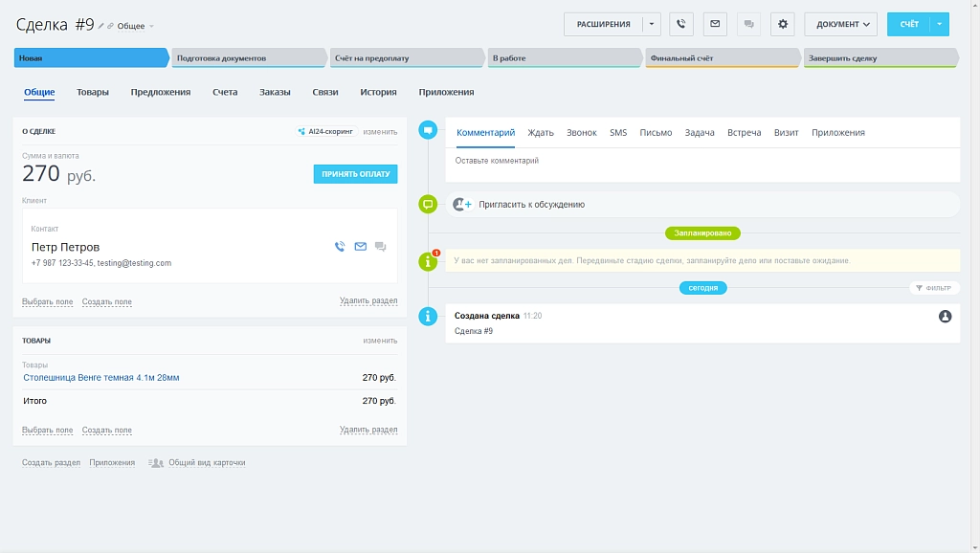Click the 270 руб. deal amount
The height and width of the screenshot is (553, 980).
[x=58, y=174]
